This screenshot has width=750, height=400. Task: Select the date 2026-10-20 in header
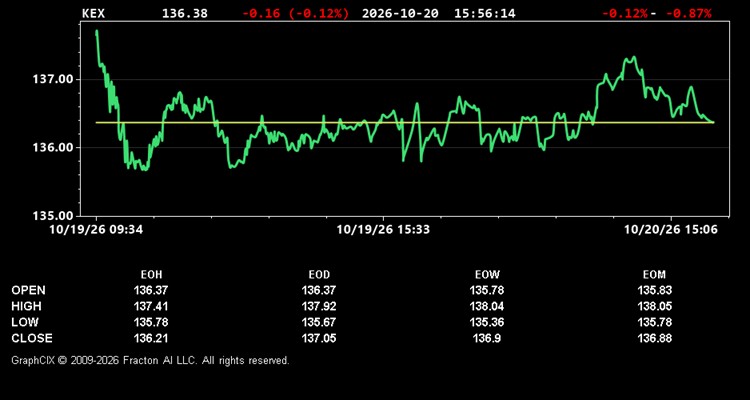[400, 13]
